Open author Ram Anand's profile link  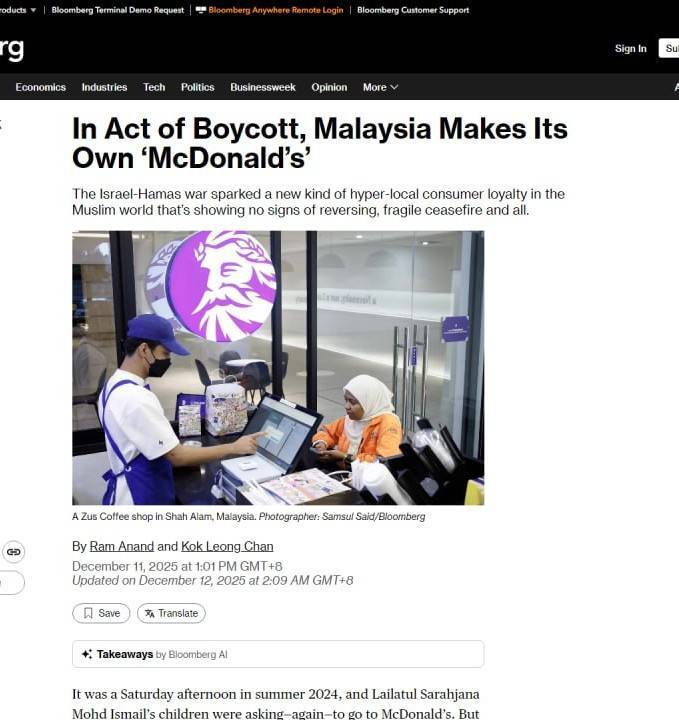click(122, 546)
